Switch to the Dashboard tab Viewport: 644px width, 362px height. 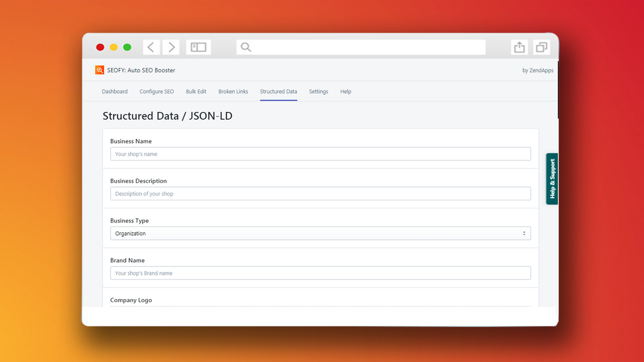[114, 92]
